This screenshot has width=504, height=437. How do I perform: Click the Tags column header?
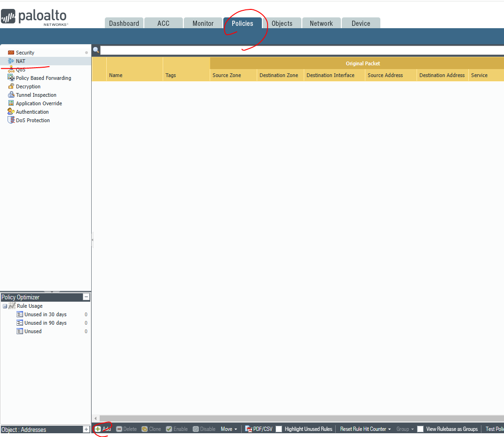click(187, 75)
